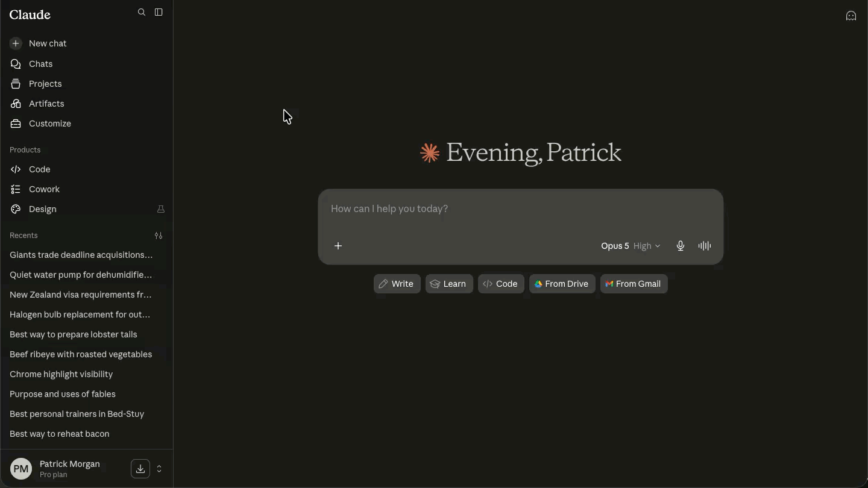Image resolution: width=868 pixels, height=488 pixels.
Task: Start voice mode with the waveform icon
Action: click(705, 246)
